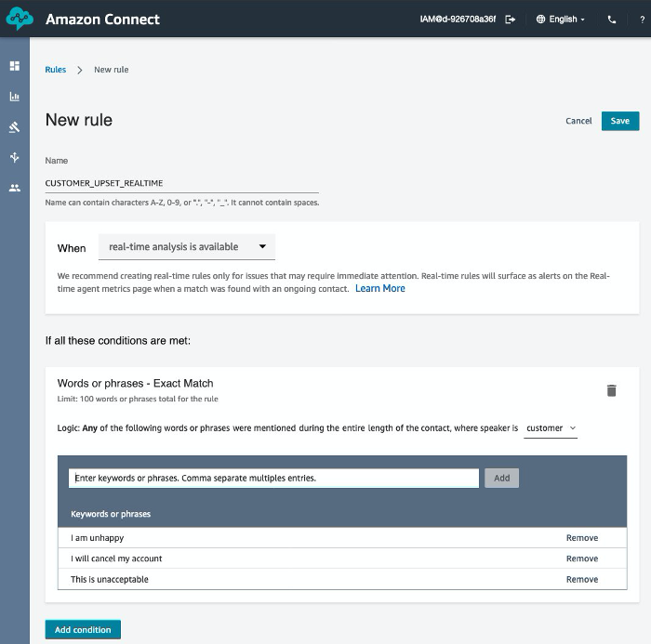Image resolution: width=651 pixels, height=644 pixels.
Task: Open the users sidebar icon
Action: [15, 188]
